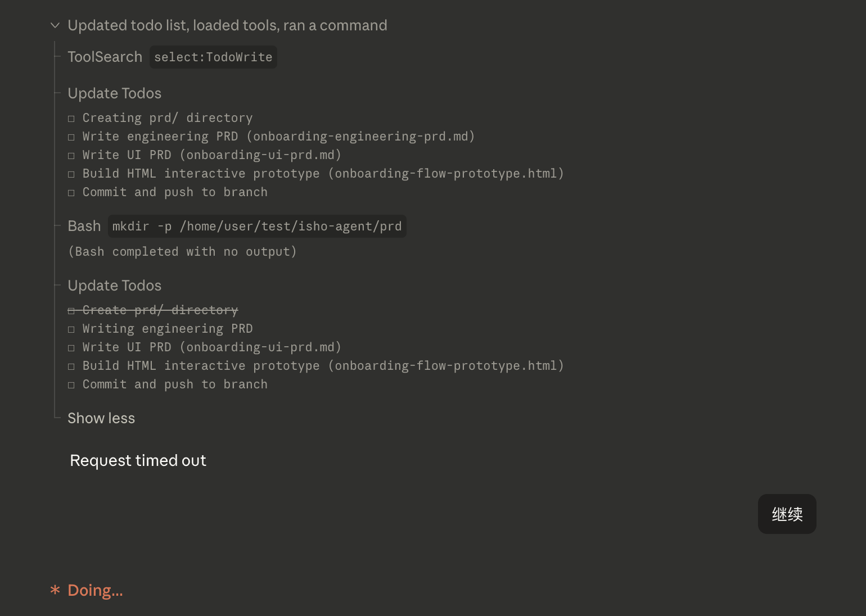Click the Doing... asterisk spinner icon

(x=55, y=590)
